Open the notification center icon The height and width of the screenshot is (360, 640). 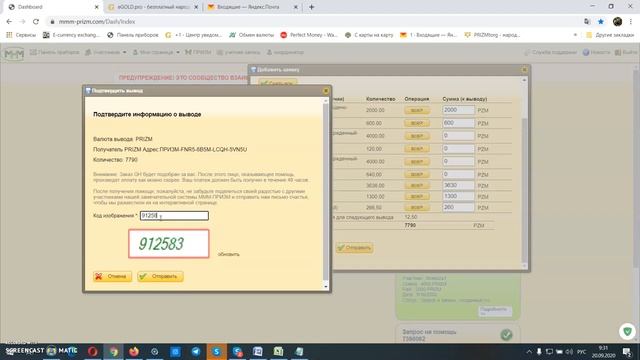tap(627, 351)
